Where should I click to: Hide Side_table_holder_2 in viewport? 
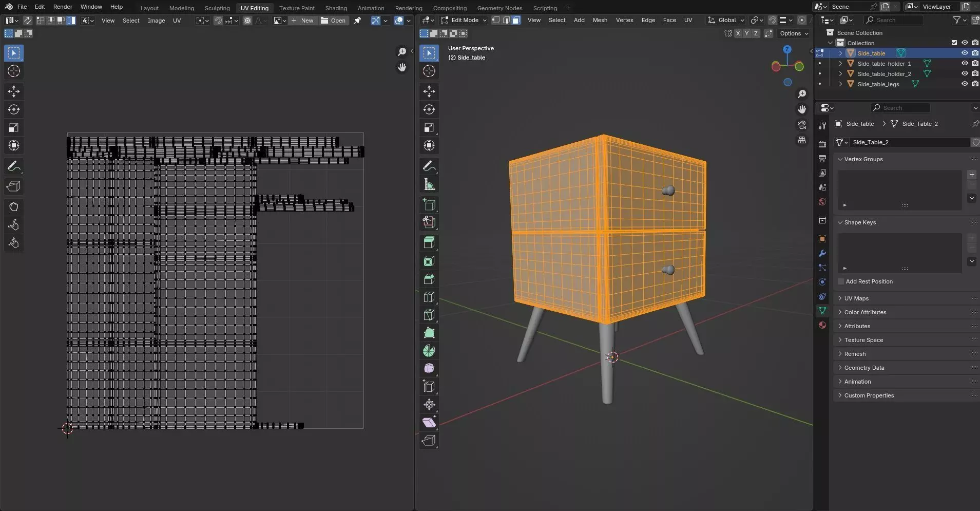(965, 73)
